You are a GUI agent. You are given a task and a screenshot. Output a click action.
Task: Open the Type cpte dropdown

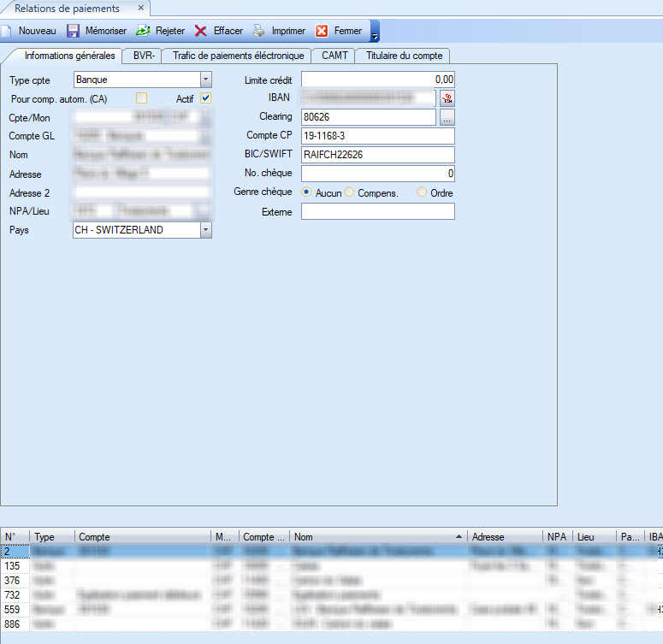tap(205, 80)
